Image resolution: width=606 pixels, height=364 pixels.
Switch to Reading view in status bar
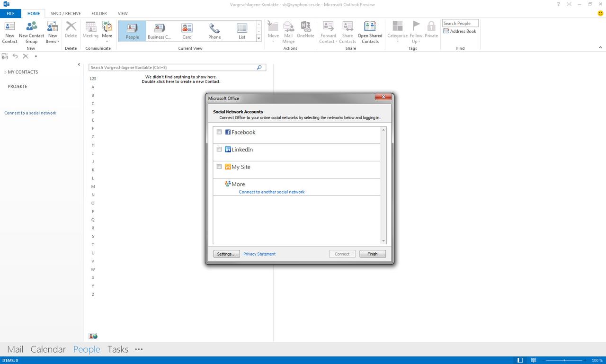[534, 360]
